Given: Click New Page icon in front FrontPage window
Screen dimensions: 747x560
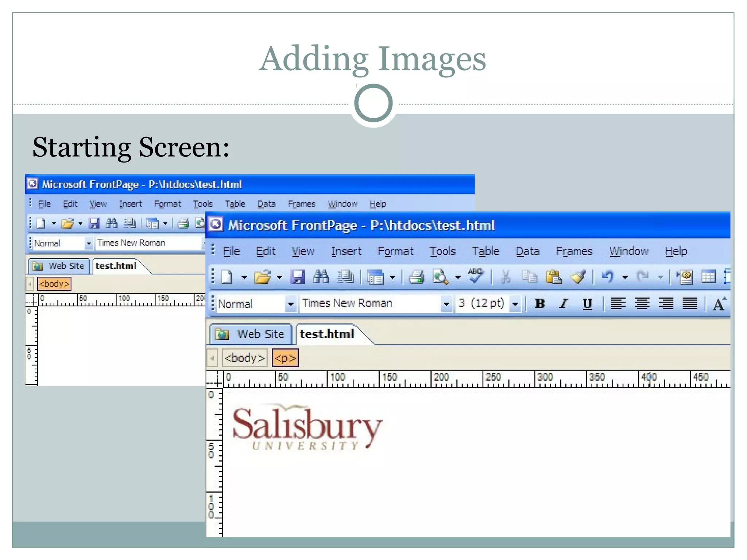Looking at the screenshot, I should pyautogui.click(x=227, y=277).
